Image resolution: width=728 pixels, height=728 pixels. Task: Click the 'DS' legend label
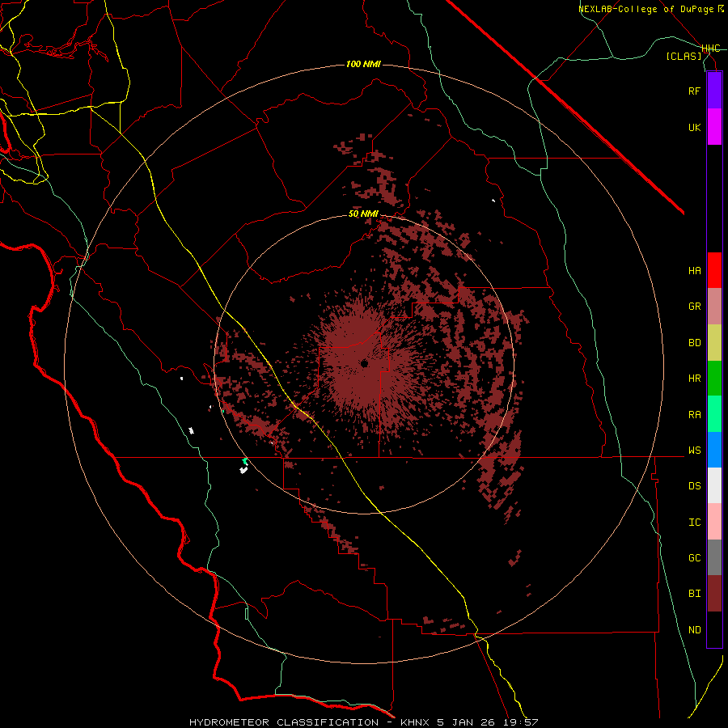[694, 486]
